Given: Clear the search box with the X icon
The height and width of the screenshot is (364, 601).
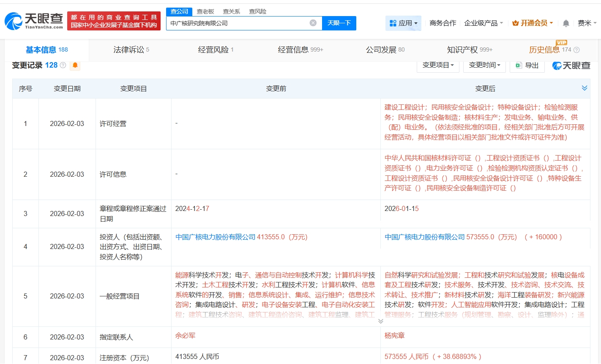Looking at the screenshot, I should [313, 23].
